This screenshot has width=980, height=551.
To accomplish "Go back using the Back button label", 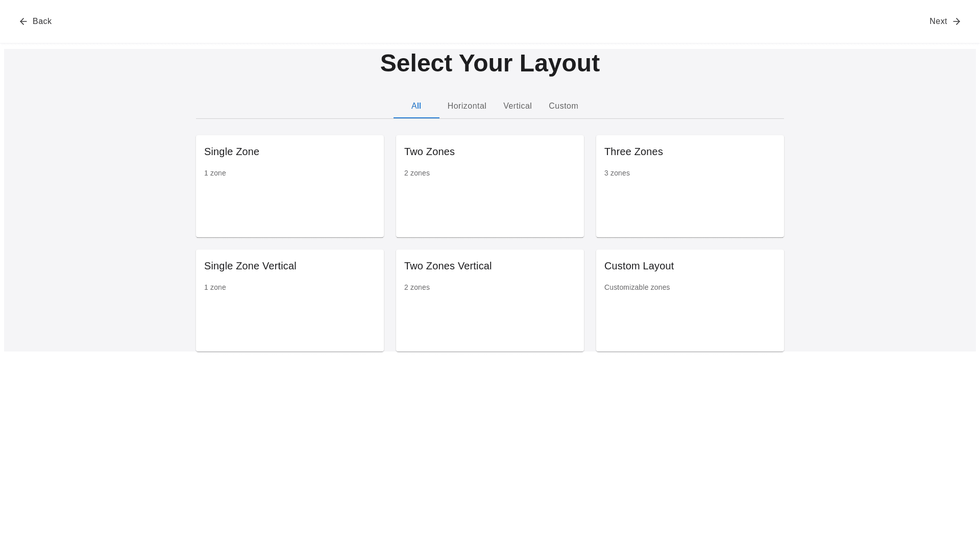I will pos(42,21).
